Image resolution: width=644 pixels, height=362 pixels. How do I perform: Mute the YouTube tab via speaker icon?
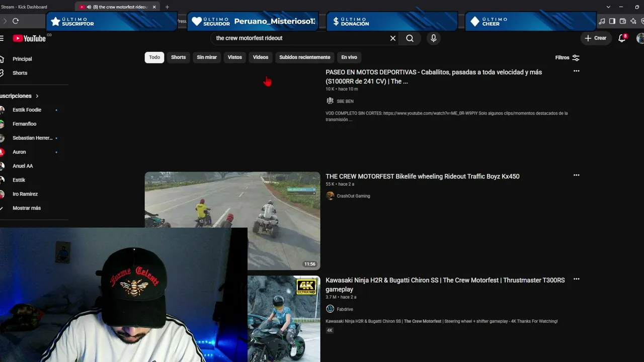(89, 7)
